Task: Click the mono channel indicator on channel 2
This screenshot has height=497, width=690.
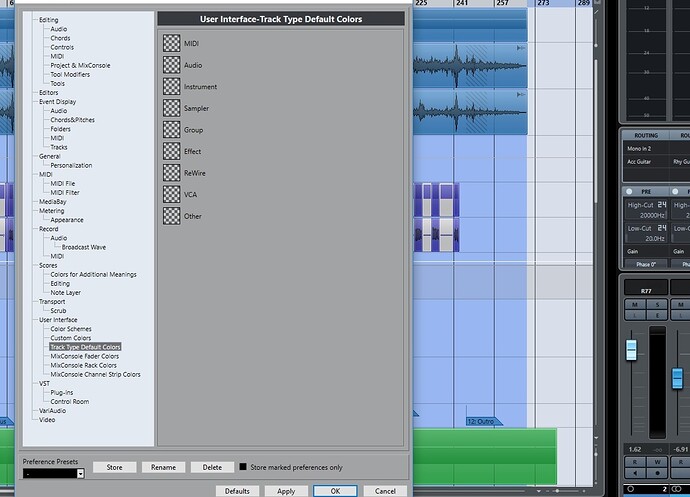Action: click(630, 489)
